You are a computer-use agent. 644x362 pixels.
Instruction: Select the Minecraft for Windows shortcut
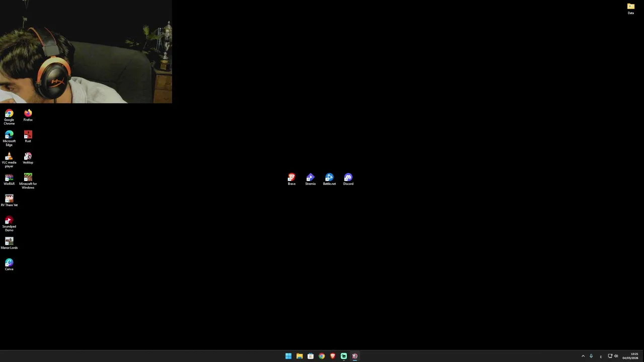coord(28,181)
